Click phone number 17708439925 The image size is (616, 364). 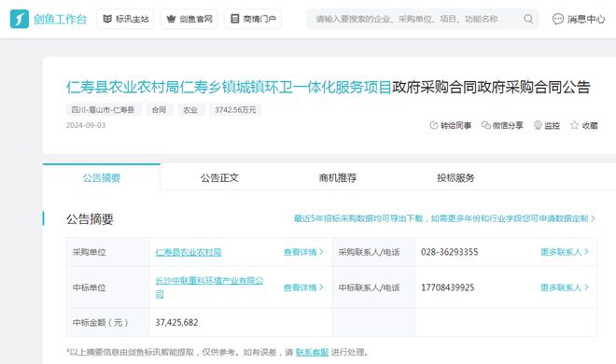click(447, 287)
